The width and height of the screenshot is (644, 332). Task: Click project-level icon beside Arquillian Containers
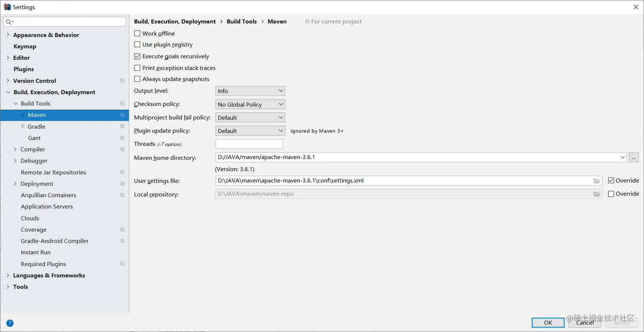(x=122, y=195)
